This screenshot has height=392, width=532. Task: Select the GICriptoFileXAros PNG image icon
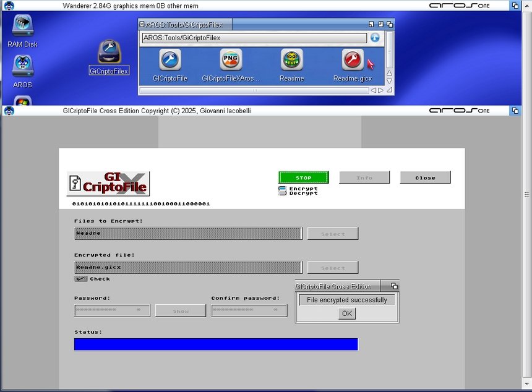click(231, 65)
